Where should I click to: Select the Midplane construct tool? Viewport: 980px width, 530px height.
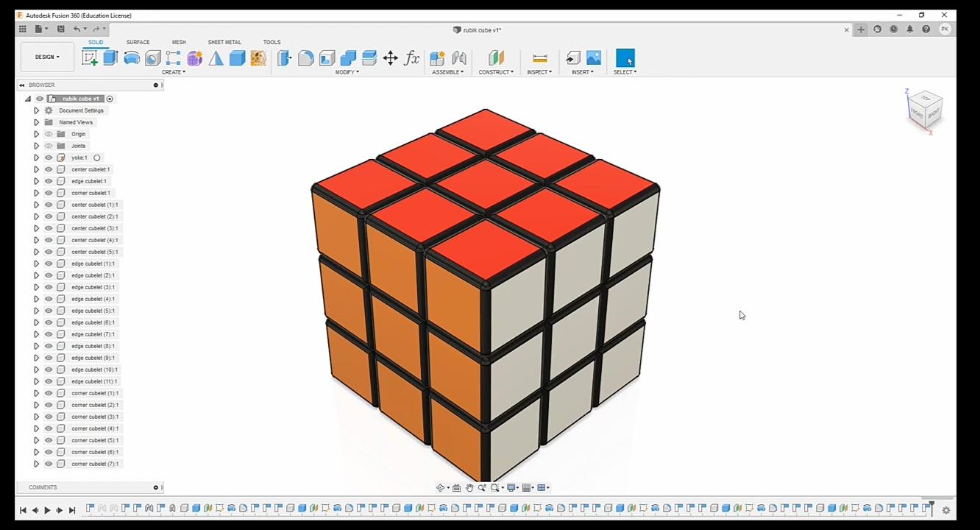(496, 58)
